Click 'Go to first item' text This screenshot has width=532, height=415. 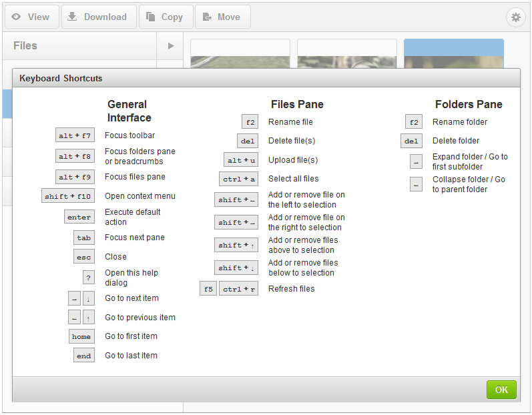coord(131,336)
